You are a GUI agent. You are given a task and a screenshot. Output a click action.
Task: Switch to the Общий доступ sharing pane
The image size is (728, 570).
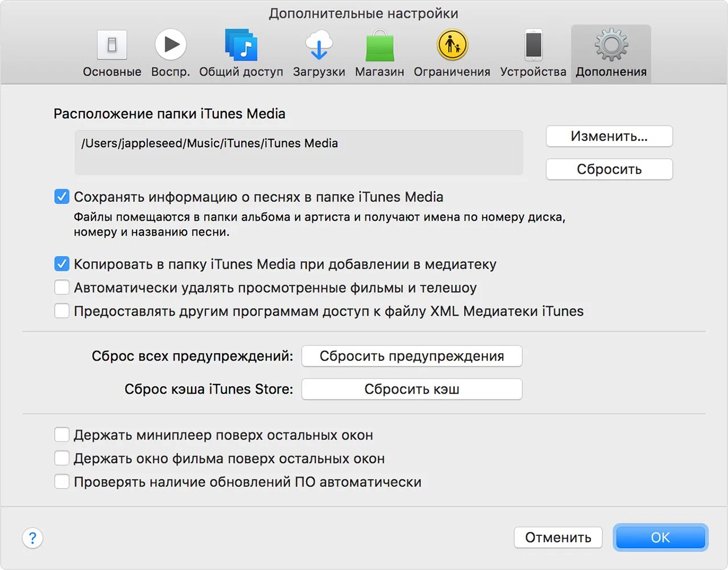[x=241, y=55]
